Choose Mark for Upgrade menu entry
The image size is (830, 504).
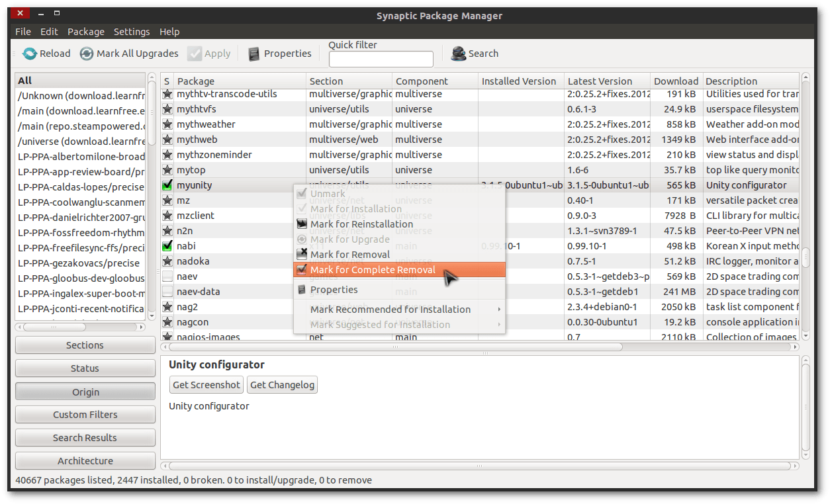tap(399, 239)
